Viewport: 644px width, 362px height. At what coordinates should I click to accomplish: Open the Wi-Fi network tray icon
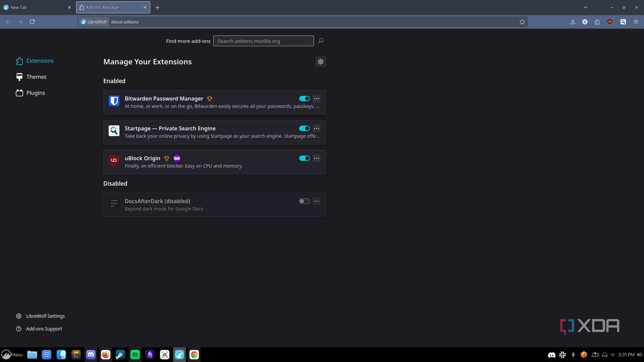613,355
